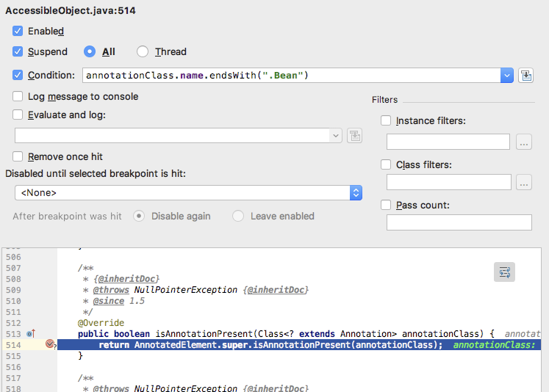
Task: Enable the Evaluate and log checkbox
Action: 18,115
